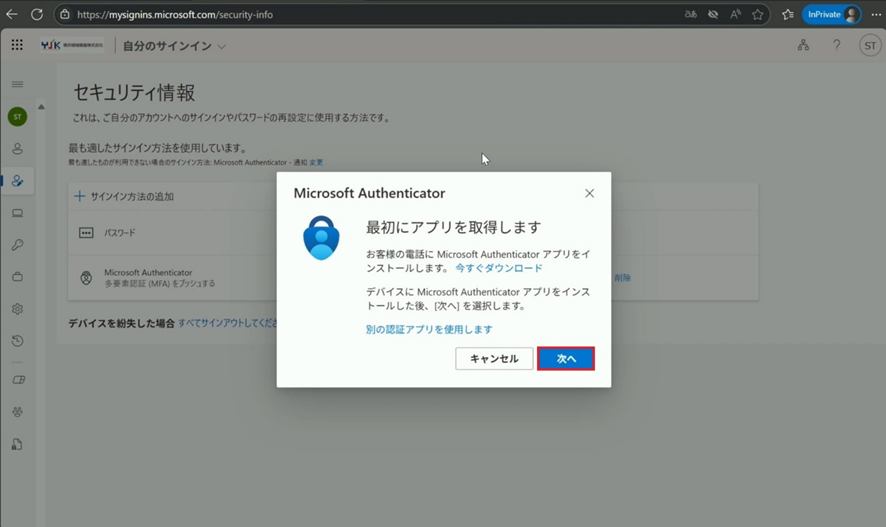Select the devices laptop icon in sidebar

17,213
